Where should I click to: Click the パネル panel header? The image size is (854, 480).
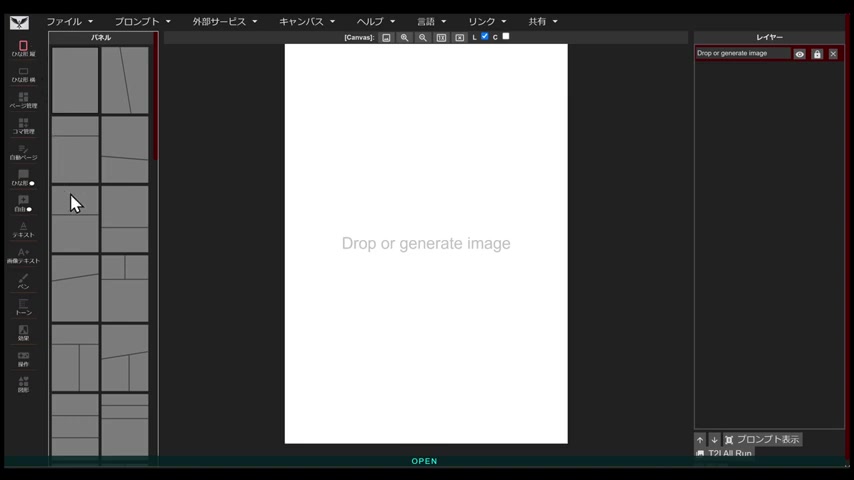[101, 38]
